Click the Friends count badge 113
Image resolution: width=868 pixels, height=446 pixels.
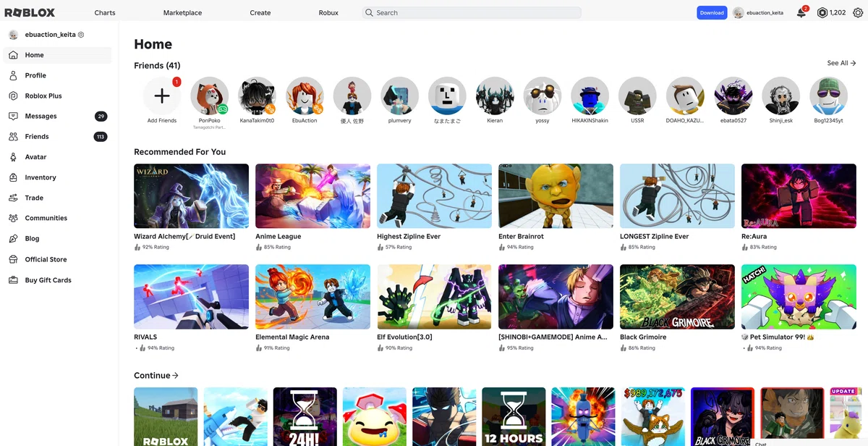[x=101, y=136]
